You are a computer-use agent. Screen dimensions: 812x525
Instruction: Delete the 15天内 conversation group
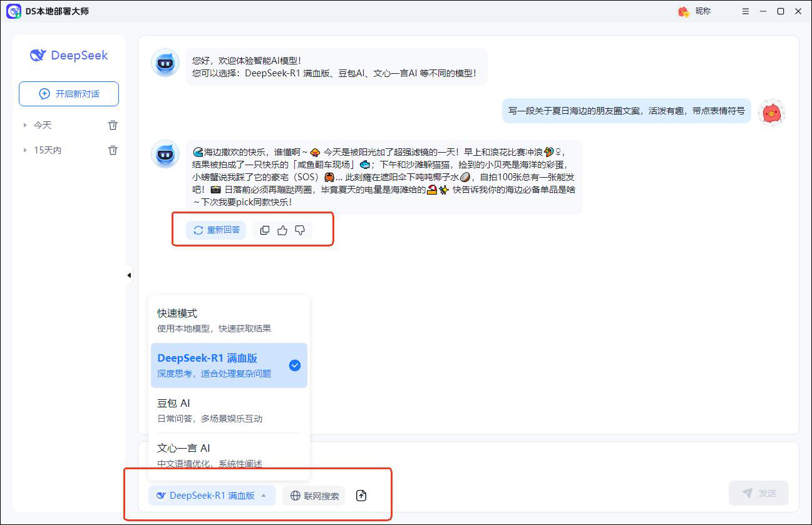(113, 150)
